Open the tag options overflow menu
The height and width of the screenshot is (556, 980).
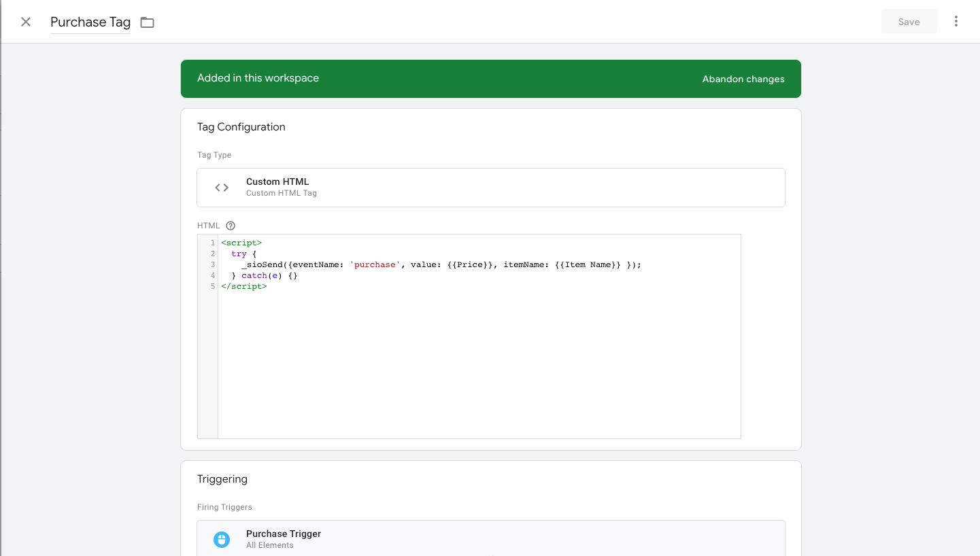(x=956, y=21)
